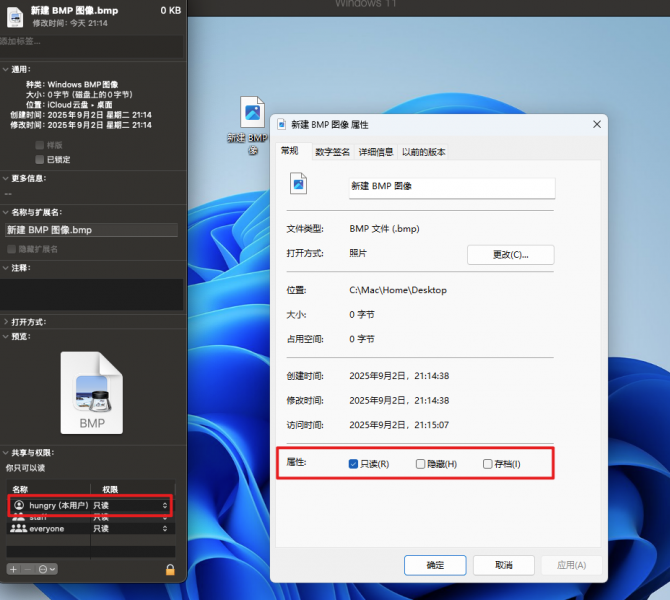Click the 0 KB size label in the header
This screenshot has height=600, width=670.
(x=170, y=11)
